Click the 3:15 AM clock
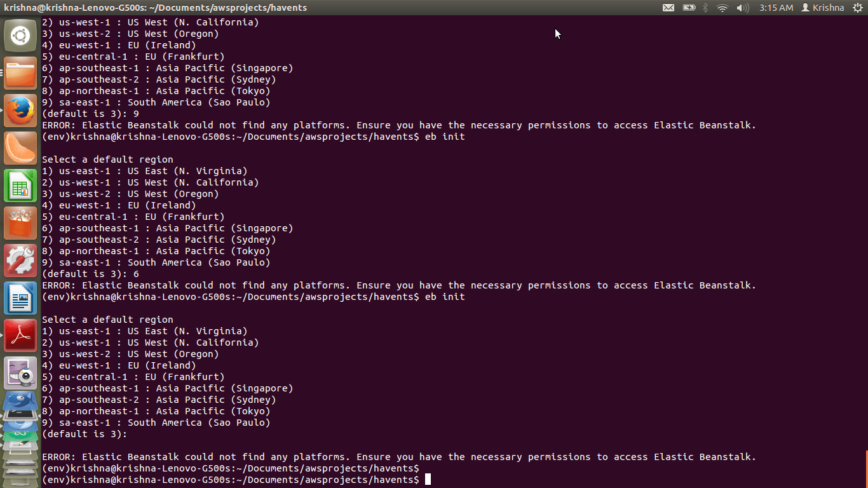This screenshot has height=488, width=868. point(776,8)
